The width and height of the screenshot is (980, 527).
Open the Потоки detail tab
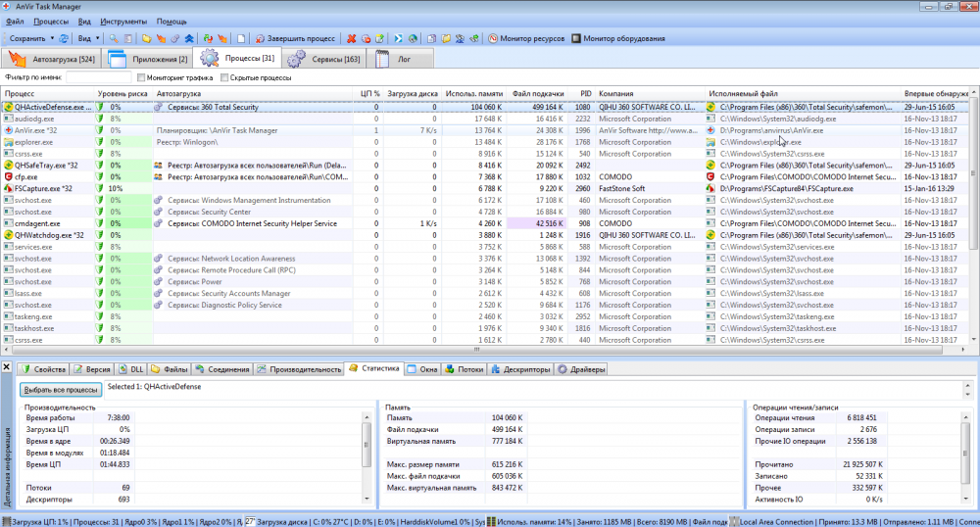[x=465, y=369]
